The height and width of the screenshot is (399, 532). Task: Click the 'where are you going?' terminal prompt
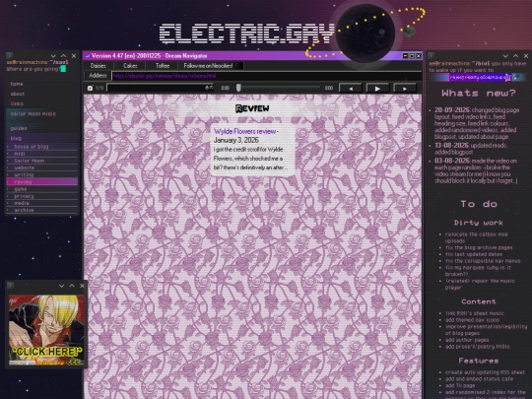33,69
